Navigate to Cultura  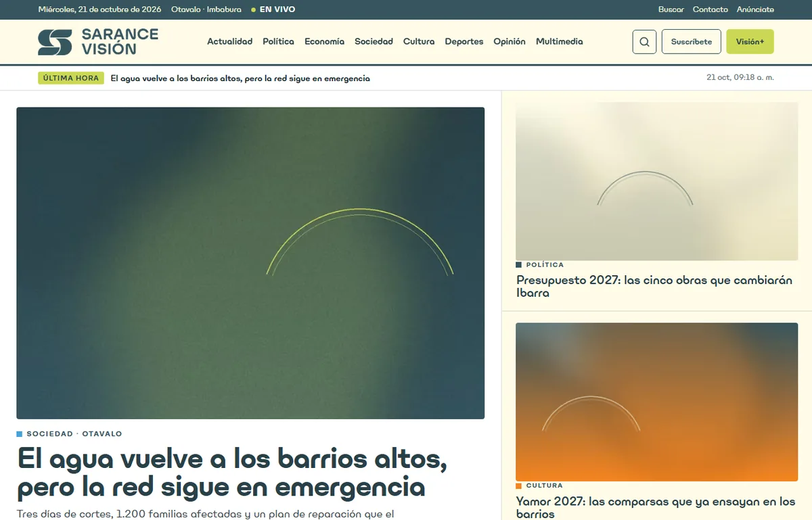[x=419, y=42]
